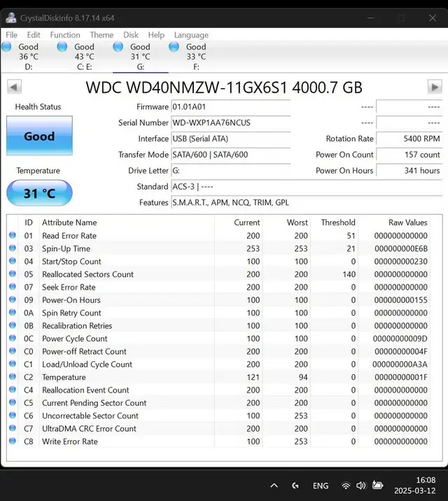This screenshot has width=448, height=501.
Task: Click the ENG language indicator in taskbar
Action: [x=321, y=486]
